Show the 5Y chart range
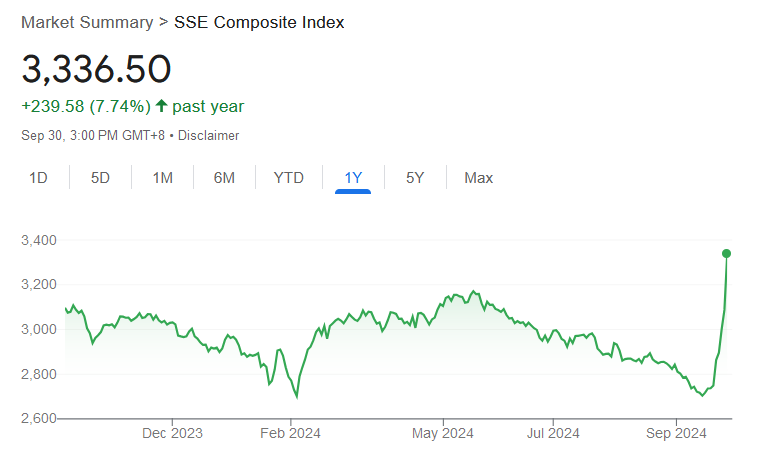 (x=415, y=178)
